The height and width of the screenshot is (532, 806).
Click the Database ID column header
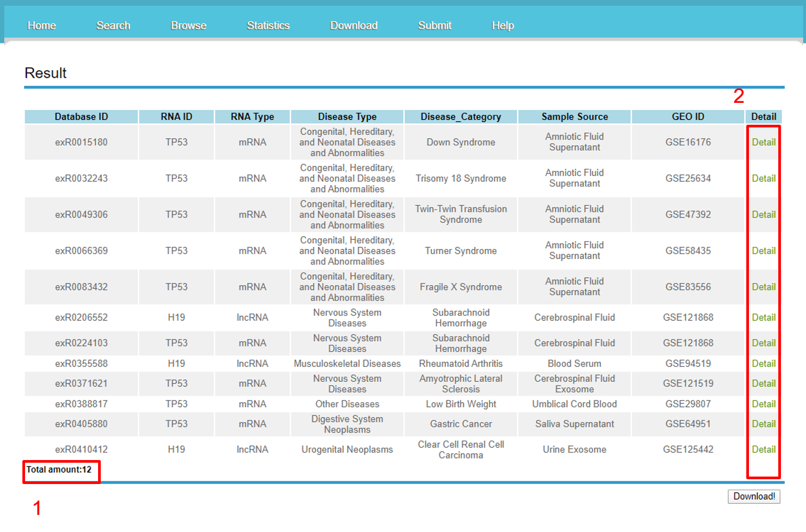pos(81,117)
